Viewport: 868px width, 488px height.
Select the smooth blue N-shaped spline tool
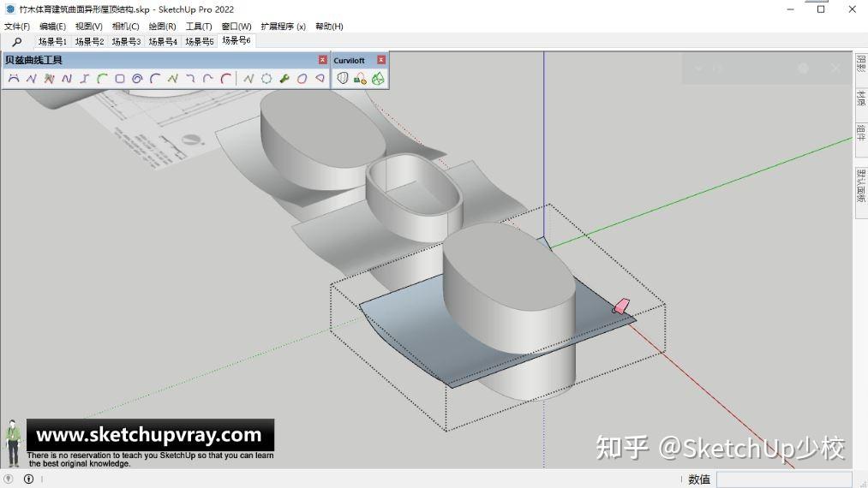pos(67,79)
